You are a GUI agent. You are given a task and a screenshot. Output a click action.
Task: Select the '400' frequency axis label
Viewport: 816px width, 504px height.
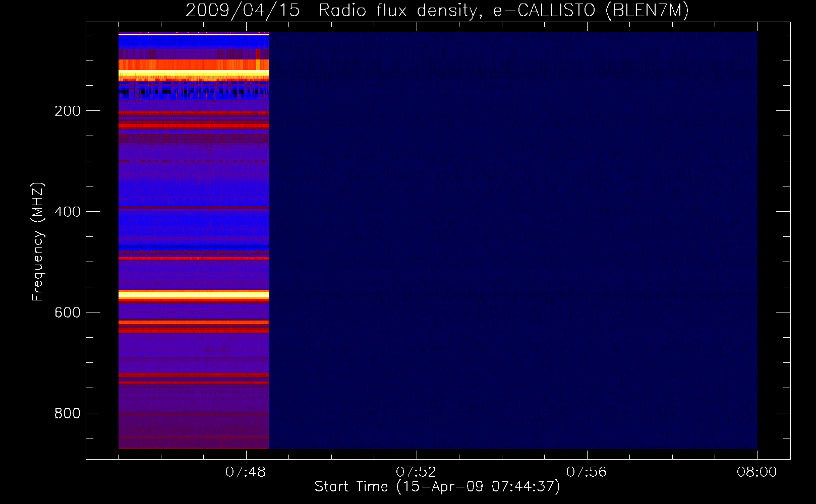pyautogui.click(x=68, y=212)
